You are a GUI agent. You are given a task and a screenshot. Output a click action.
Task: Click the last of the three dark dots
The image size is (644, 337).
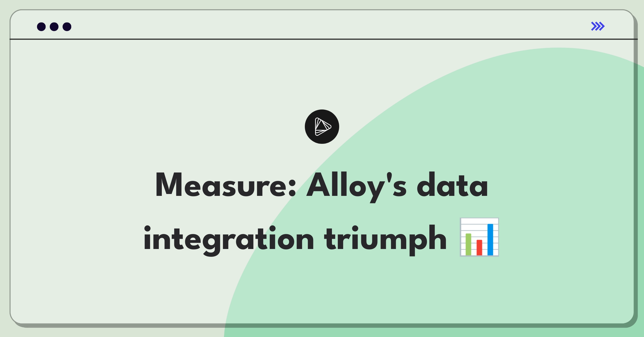67,27
